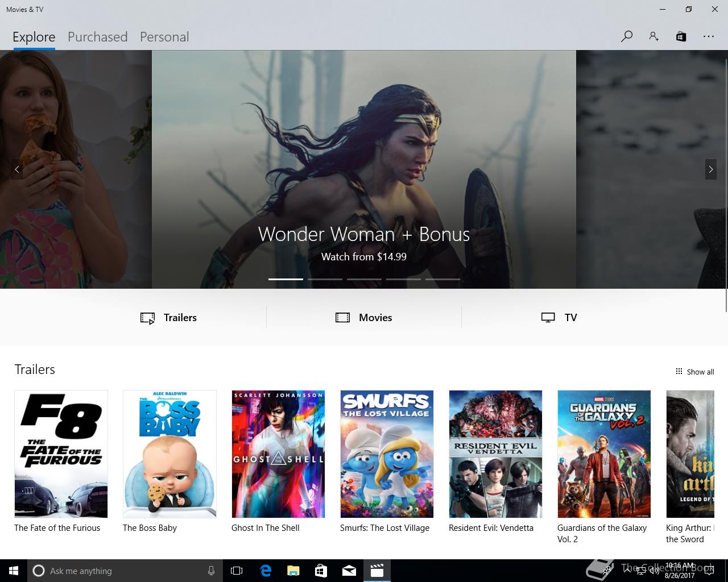Open File Explorer from the taskbar
Viewport: 728px width, 582px height.
tap(293, 571)
